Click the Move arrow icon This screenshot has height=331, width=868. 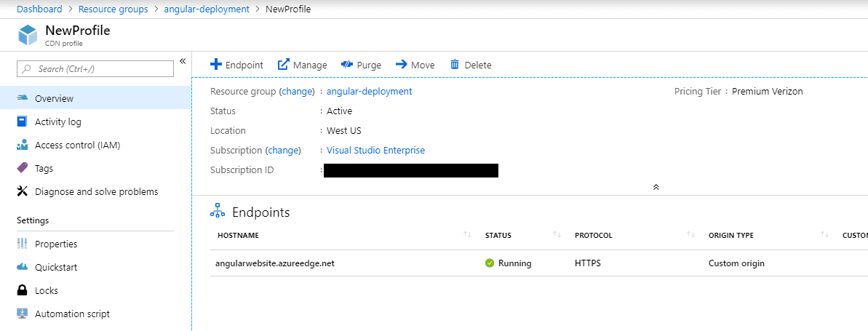click(x=402, y=65)
